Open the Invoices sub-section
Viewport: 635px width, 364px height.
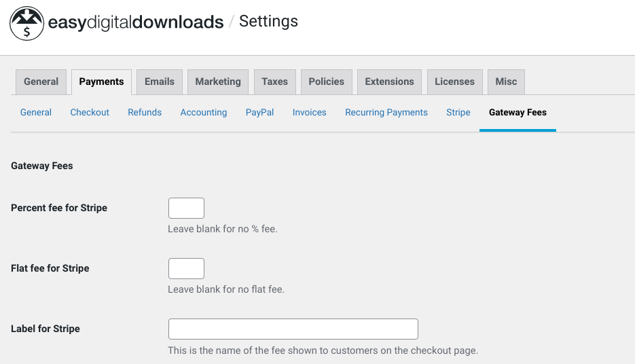(310, 113)
